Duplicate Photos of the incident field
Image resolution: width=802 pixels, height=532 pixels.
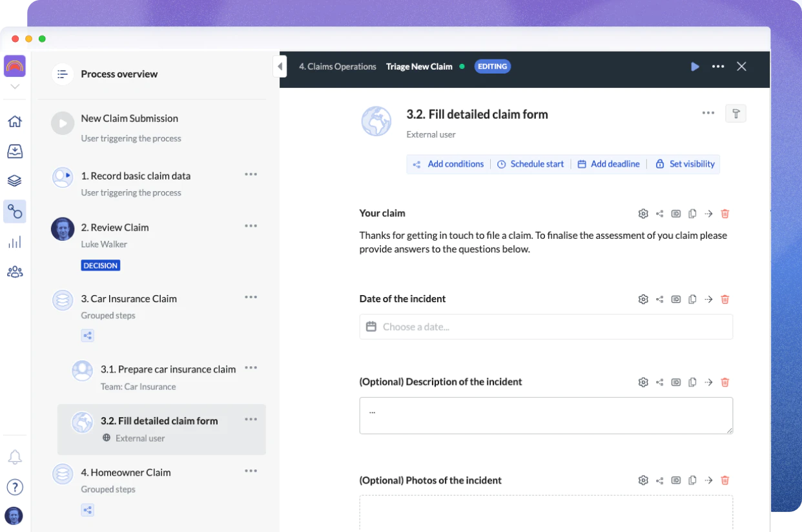[x=692, y=480]
